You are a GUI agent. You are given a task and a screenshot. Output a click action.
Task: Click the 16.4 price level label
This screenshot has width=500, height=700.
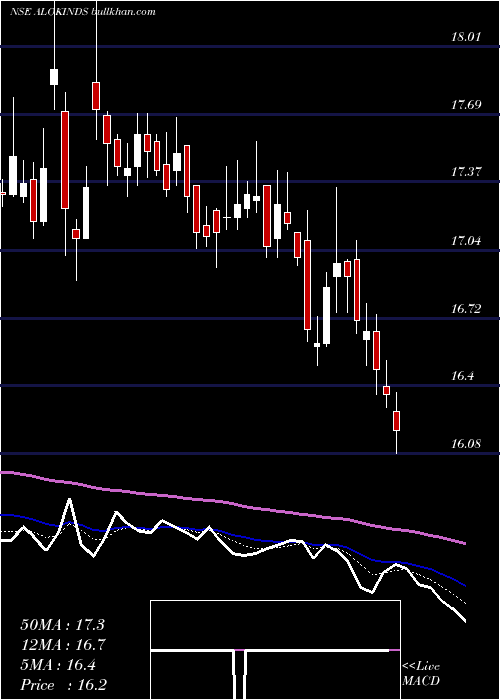point(462,376)
